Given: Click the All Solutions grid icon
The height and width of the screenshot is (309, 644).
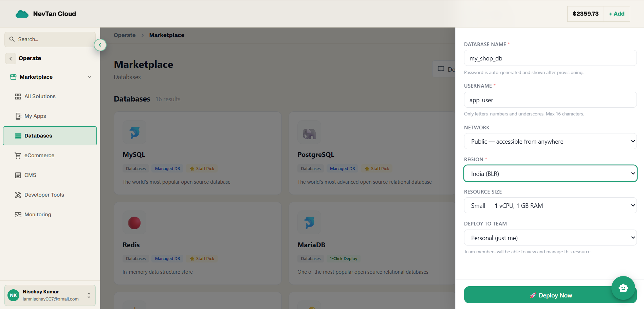Looking at the screenshot, I should point(18,96).
